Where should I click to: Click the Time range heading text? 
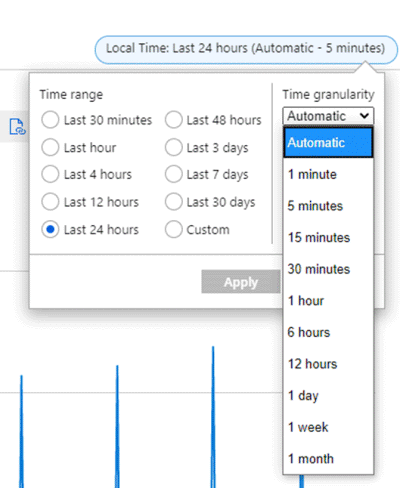tap(71, 95)
